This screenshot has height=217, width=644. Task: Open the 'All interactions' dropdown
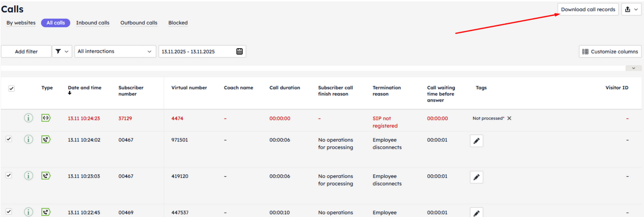coord(115,51)
